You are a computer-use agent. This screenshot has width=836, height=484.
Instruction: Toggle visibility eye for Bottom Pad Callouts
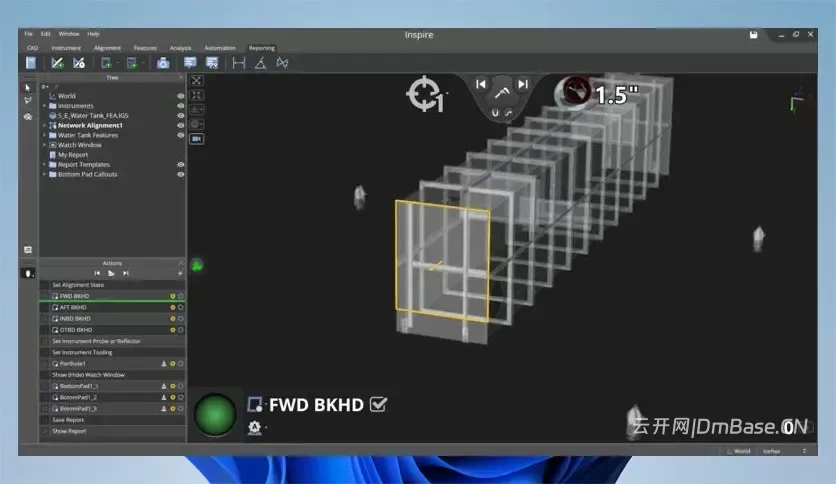pos(181,174)
